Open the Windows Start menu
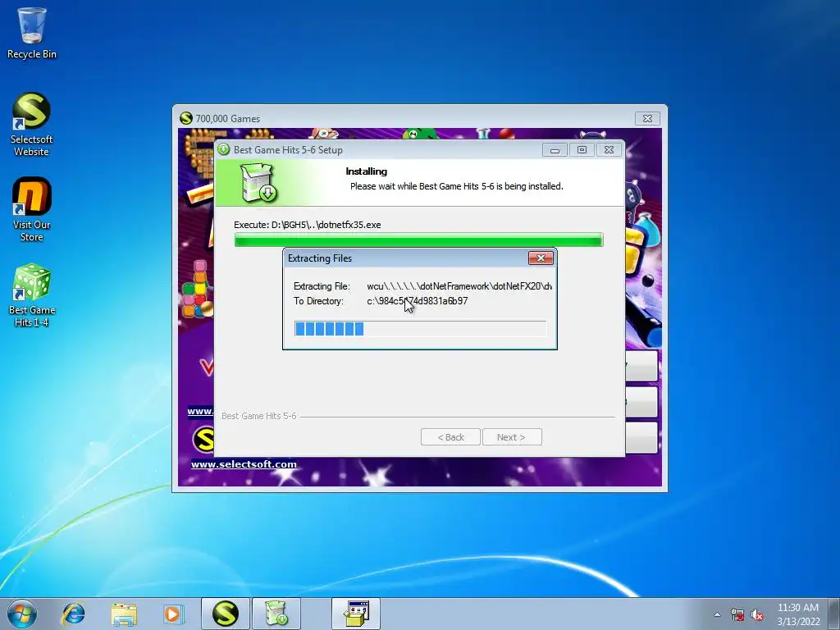The width and height of the screenshot is (840, 630). 22,614
